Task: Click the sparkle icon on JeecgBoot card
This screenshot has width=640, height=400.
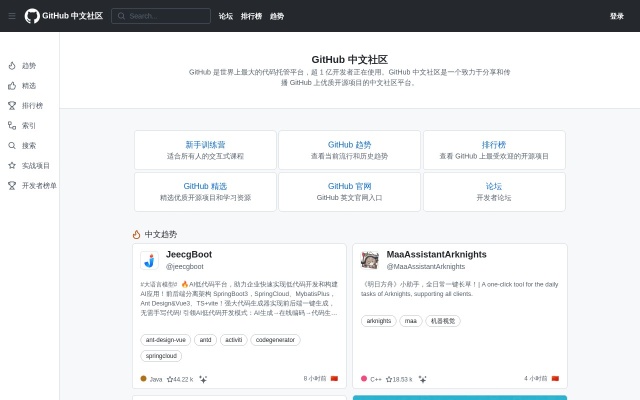Action: point(203,379)
